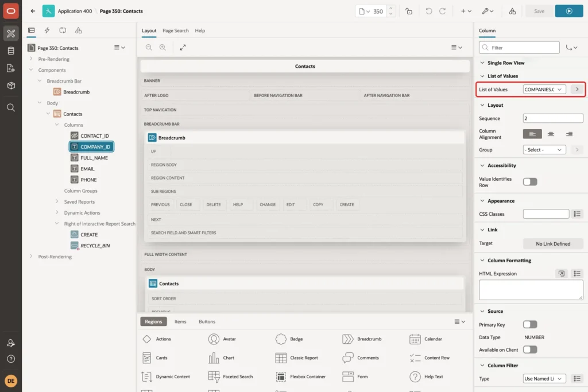Click the search magnifier in left sidebar
Screen dimensions: 588x392
[x=11, y=107]
